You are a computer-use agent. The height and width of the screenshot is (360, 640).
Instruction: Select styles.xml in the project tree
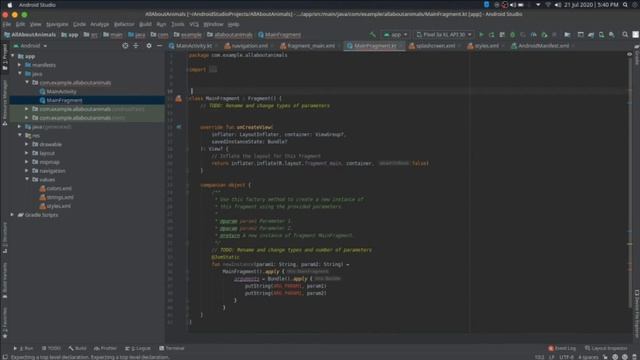coord(58,206)
